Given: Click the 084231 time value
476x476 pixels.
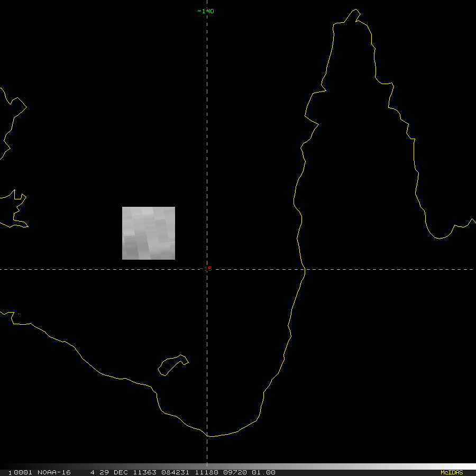Looking at the screenshot, I should (x=176, y=472).
